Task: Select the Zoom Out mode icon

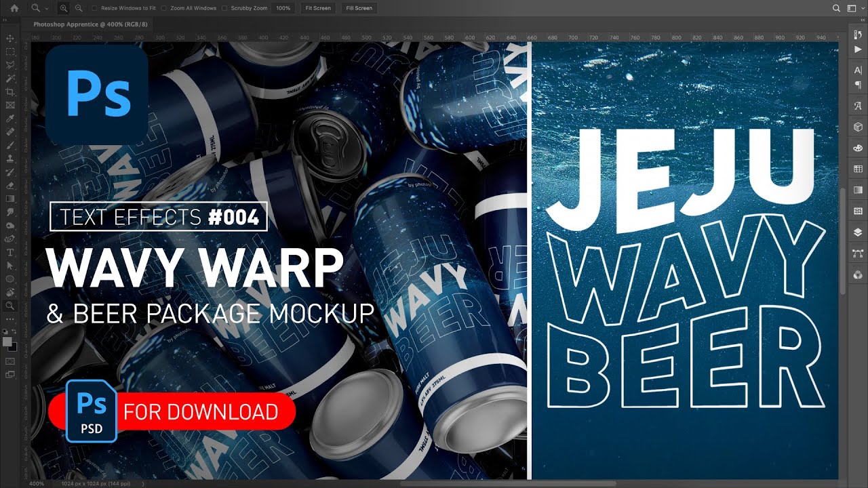Action: click(x=79, y=8)
